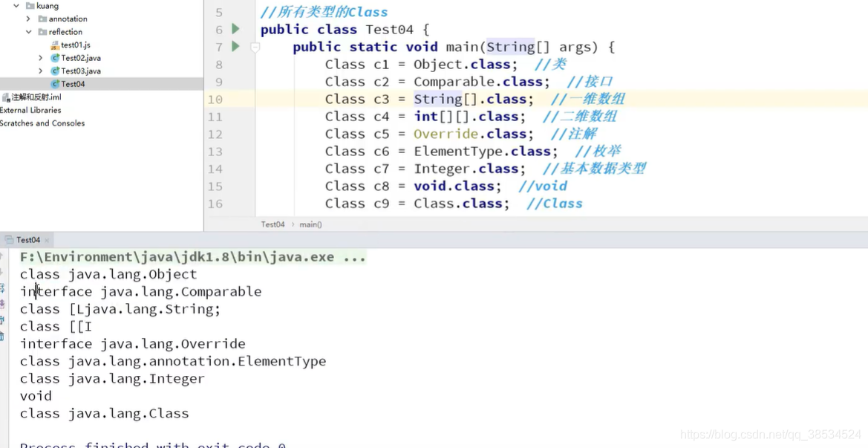The width and height of the screenshot is (868, 448).
Task: Click console line 'interface java.lang.Comparable'
Action: 140,292
